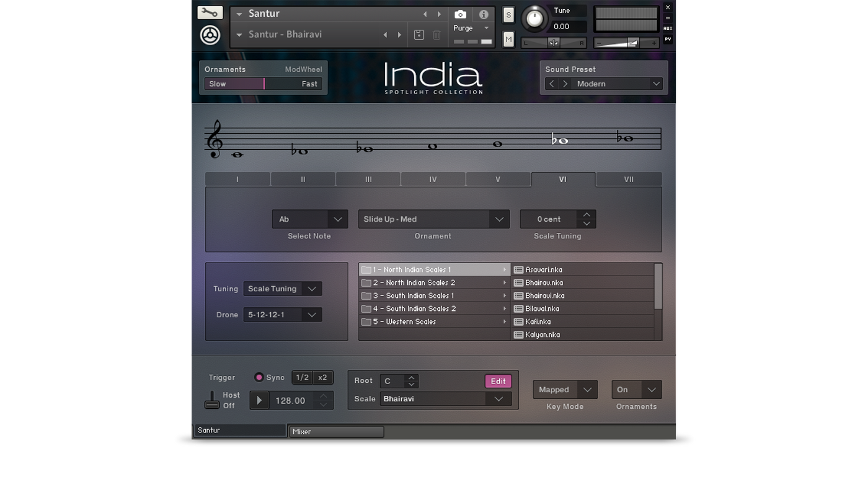Open folder 4 - South Indian Scales 2
Screen dimensions: 868x498
tap(434, 309)
